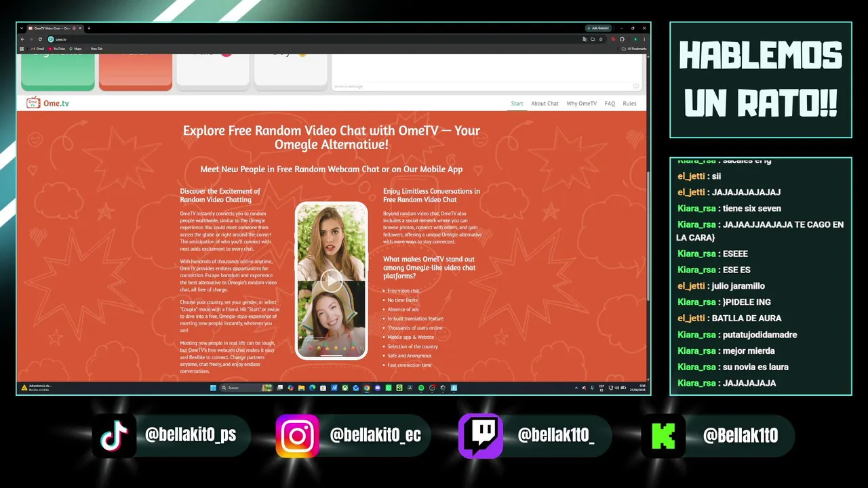Open the YouTube bookmark
868x488 pixels.
(57, 49)
